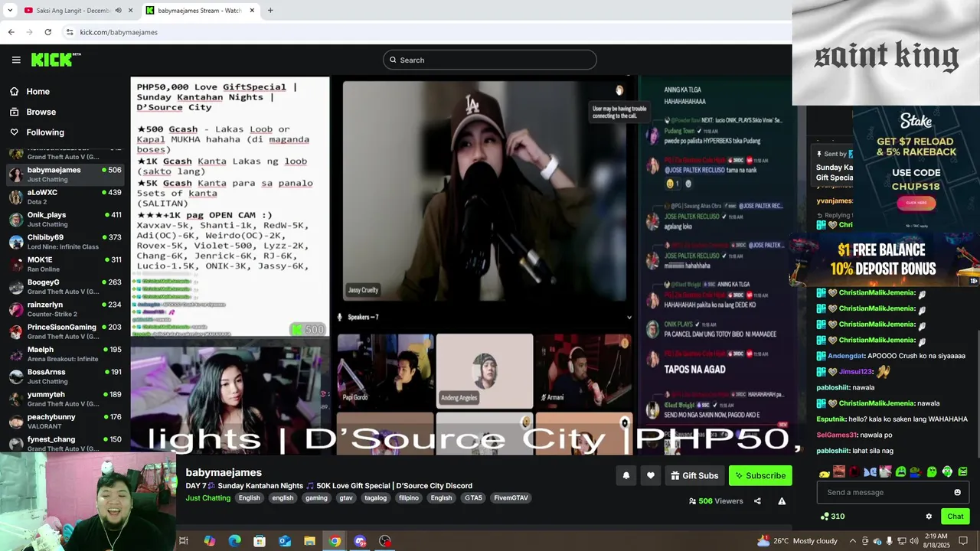Viewport: 980px width, 551px height.
Task: Select babymaejames in the sidebar
Action: click(65, 174)
